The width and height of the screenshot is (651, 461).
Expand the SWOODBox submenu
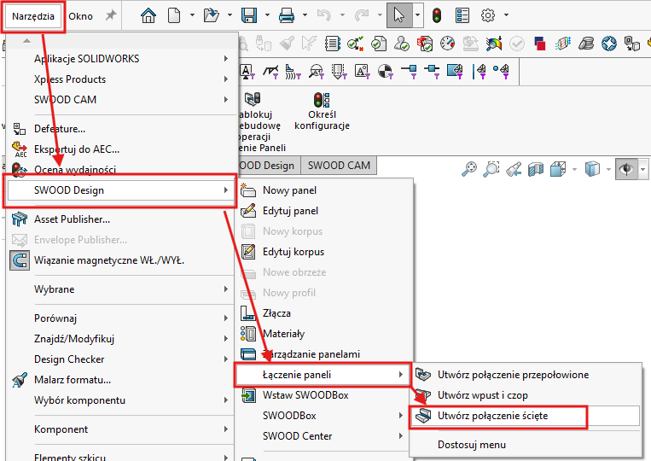(324, 416)
